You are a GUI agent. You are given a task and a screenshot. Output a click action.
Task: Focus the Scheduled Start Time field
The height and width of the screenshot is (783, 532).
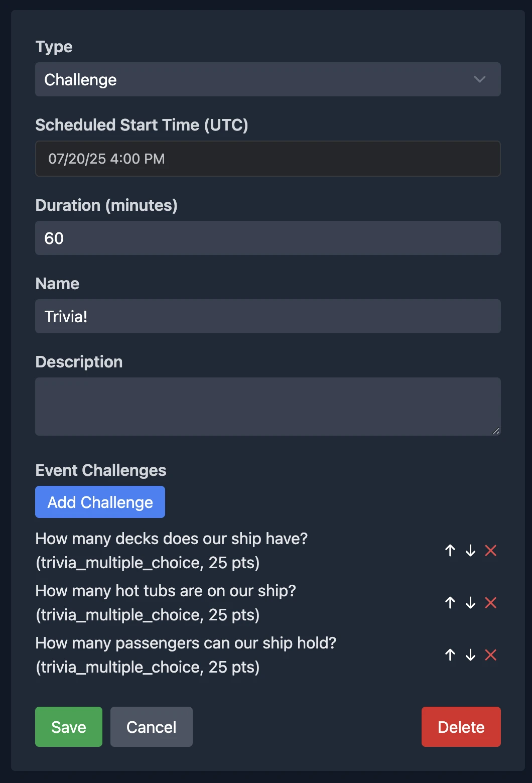pyautogui.click(x=268, y=159)
